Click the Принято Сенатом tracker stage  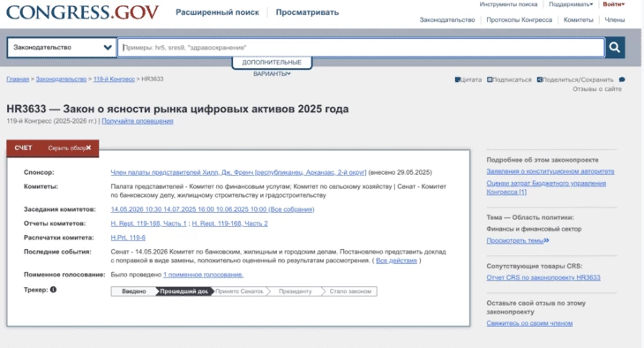point(239,291)
